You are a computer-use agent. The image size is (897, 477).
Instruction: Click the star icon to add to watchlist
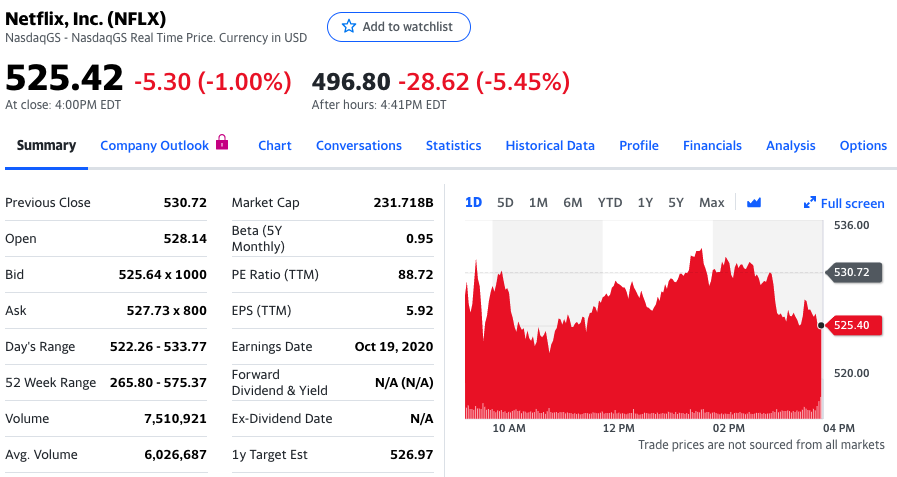[x=349, y=27]
